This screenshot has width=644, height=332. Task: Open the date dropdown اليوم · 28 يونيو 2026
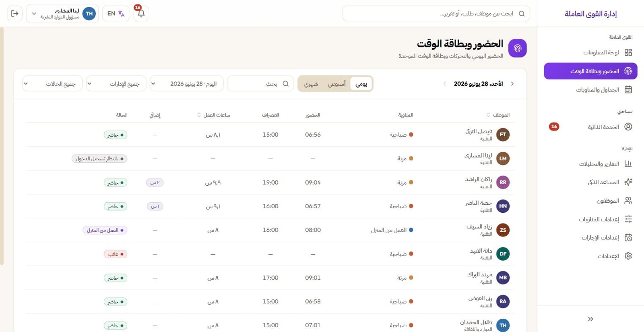tap(187, 84)
